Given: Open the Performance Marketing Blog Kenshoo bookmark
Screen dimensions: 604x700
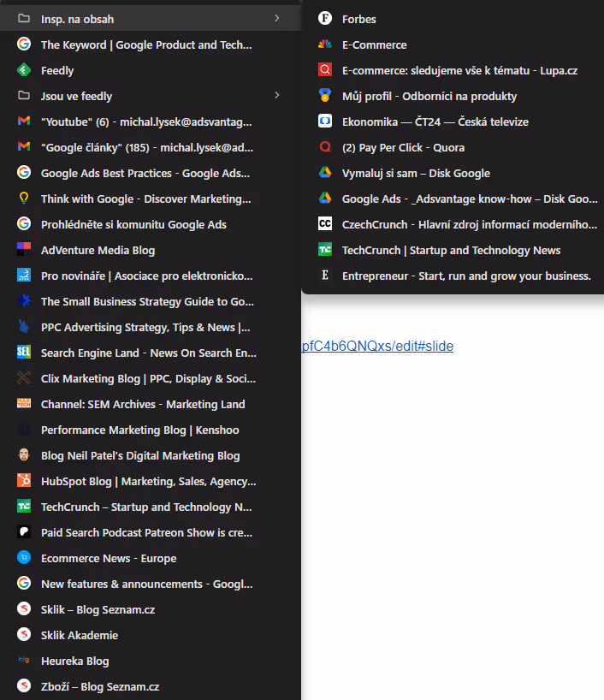Looking at the screenshot, I should (151, 430).
